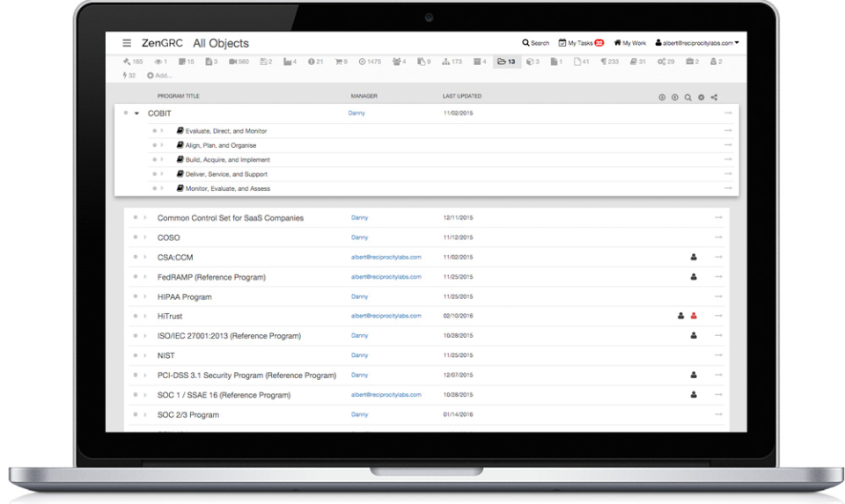
Task: Click the PROGRAM TITLE column header
Action: [x=179, y=96]
